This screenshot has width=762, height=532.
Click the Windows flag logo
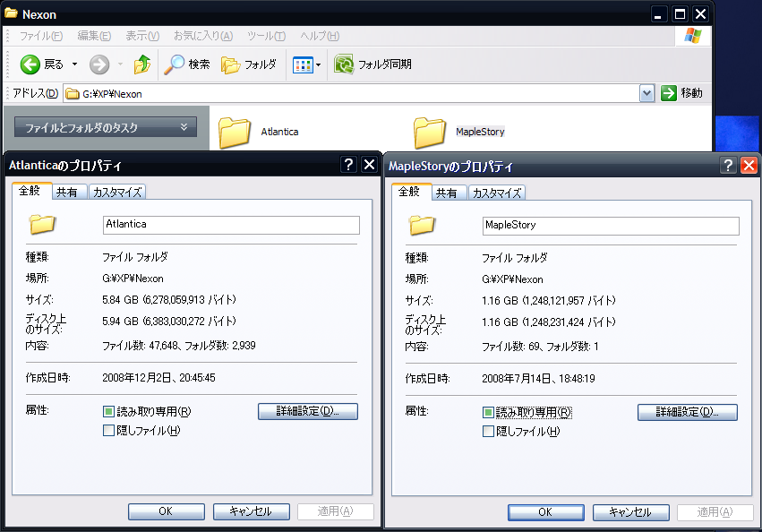point(693,36)
